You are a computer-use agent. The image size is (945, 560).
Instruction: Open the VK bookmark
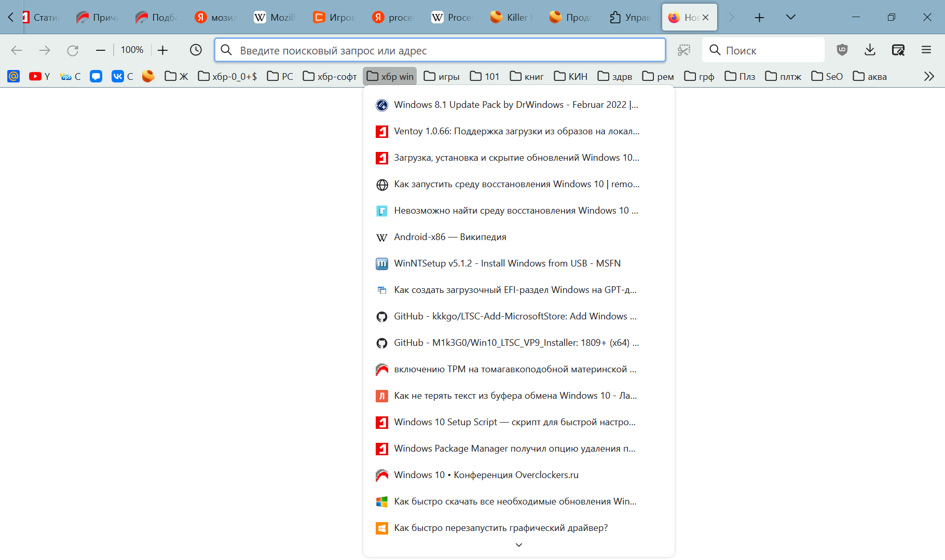tap(123, 76)
